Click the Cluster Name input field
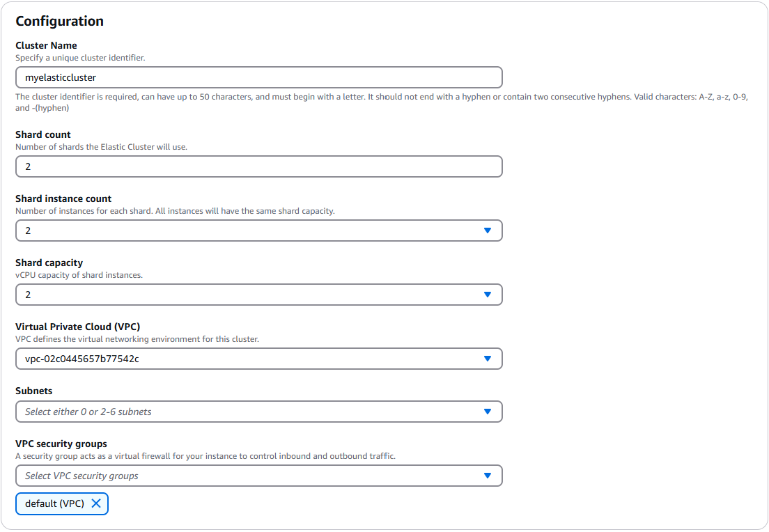This screenshot has width=769, height=532. tap(258, 77)
